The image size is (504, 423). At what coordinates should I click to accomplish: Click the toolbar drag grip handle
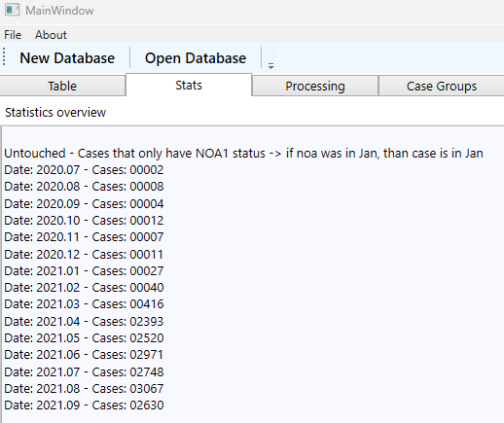pyautogui.click(x=4, y=56)
